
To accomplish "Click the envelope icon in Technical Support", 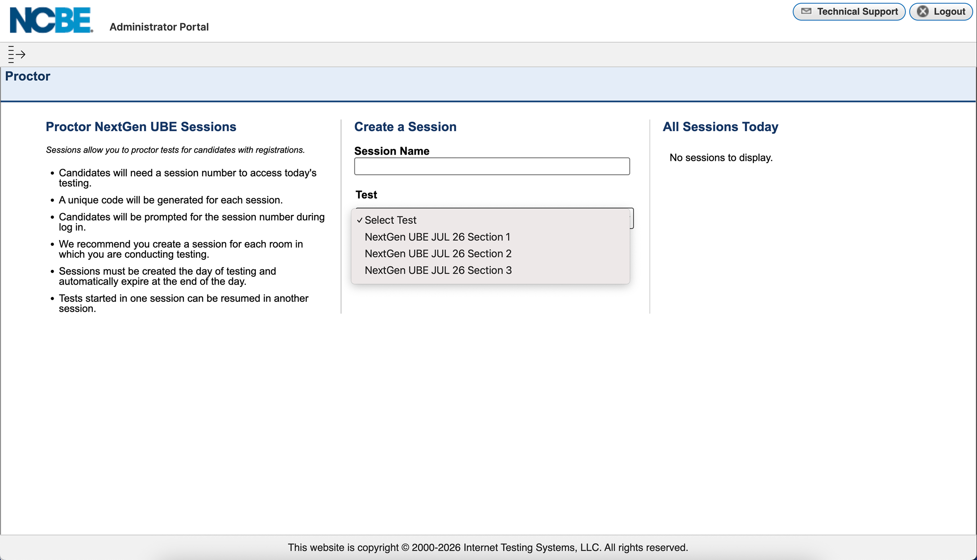I will (806, 12).
